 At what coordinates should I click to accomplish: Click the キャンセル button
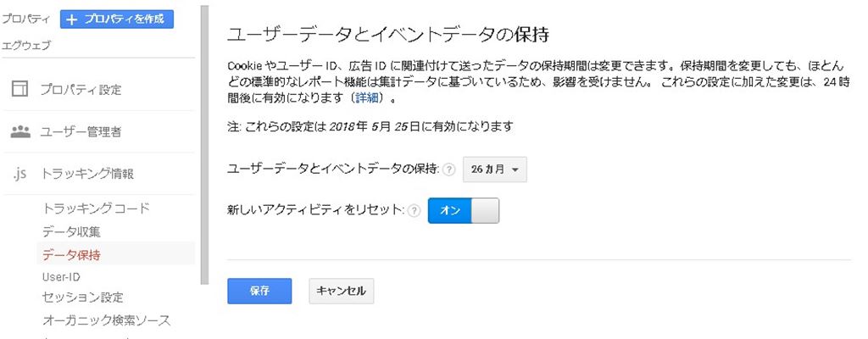tap(341, 291)
